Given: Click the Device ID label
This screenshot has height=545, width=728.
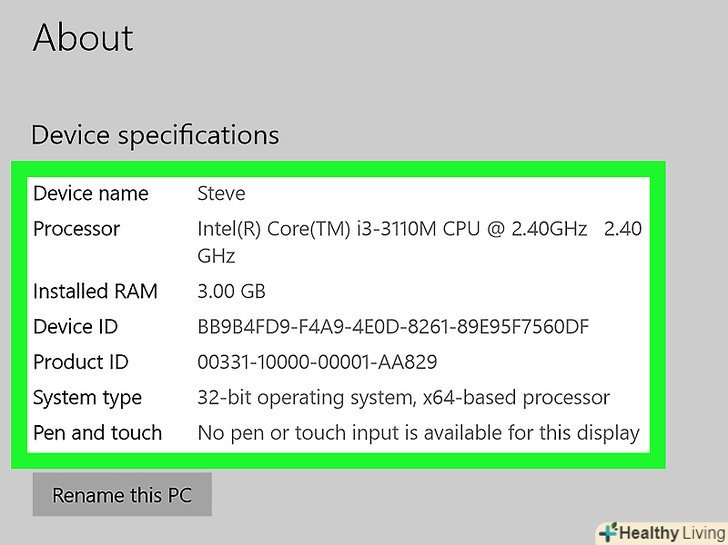Looking at the screenshot, I should 75,326.
